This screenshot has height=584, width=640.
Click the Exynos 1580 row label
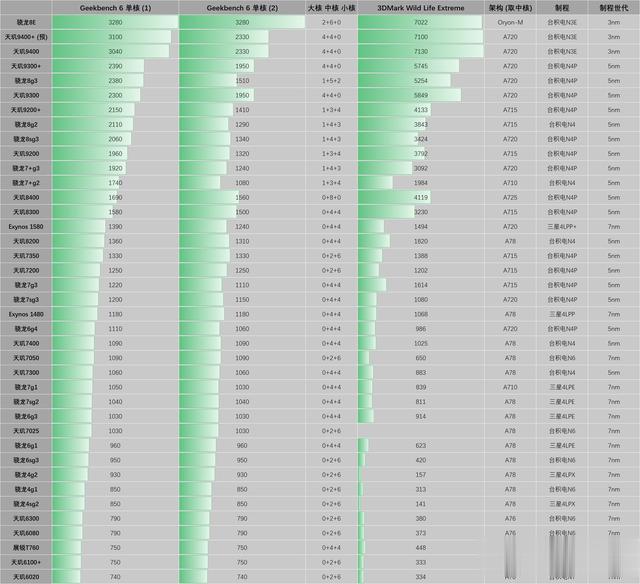tap(26, 227)
